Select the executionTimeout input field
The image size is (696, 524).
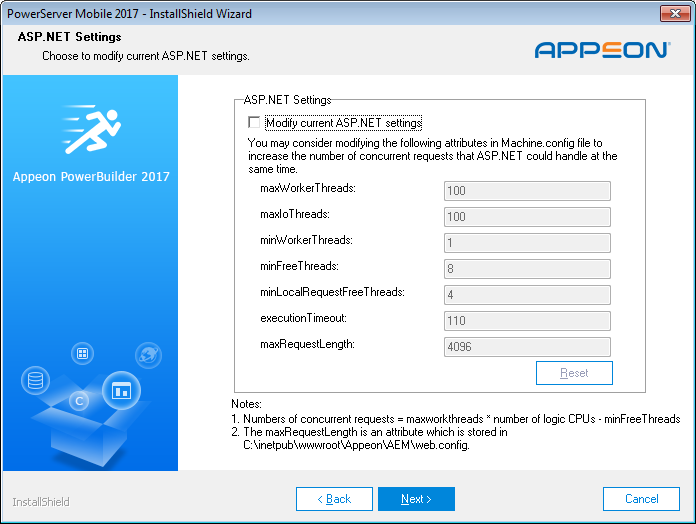click(x=527, y=321)
